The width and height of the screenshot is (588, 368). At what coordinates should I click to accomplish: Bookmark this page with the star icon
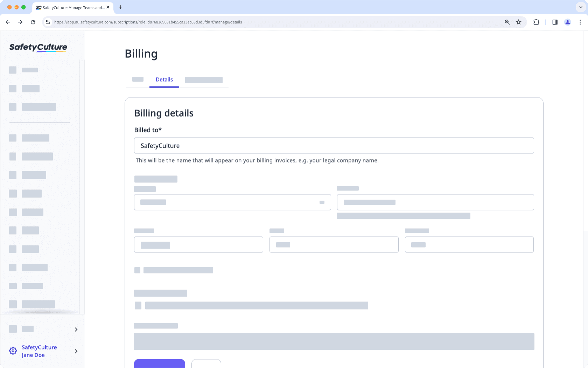click(519, 22)
